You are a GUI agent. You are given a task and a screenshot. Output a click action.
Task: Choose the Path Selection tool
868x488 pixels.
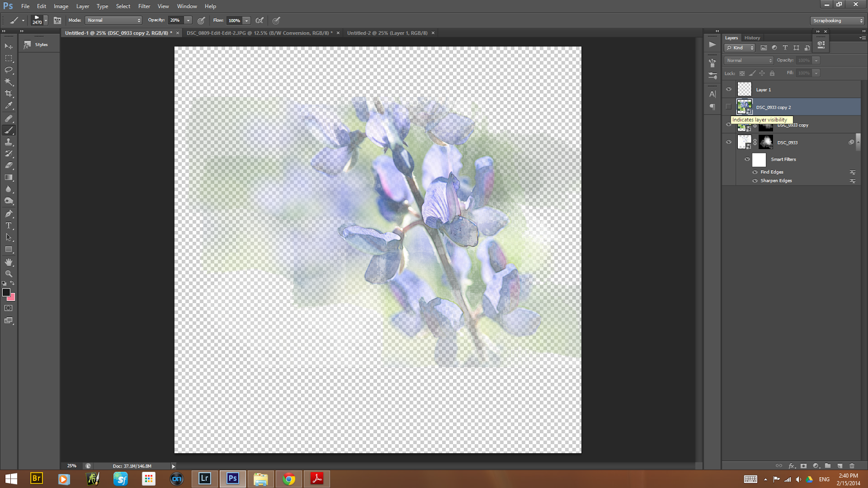(x=9, y=237)
